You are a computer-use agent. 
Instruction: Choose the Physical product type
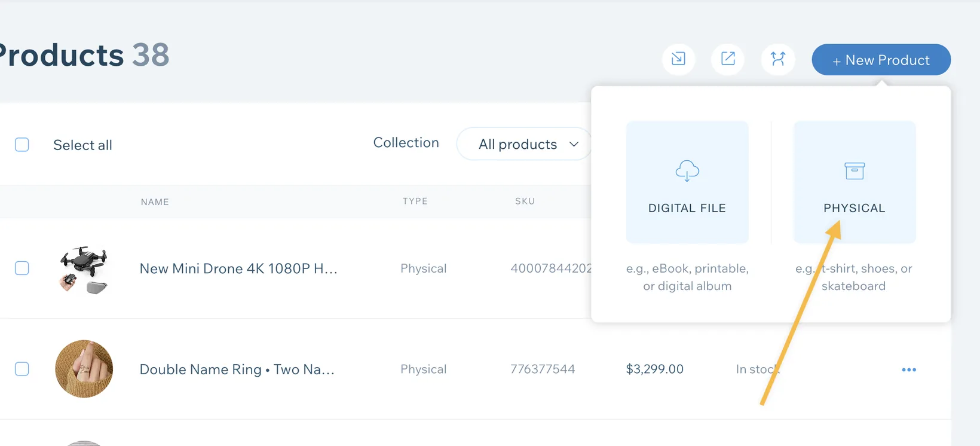point(855,182)
